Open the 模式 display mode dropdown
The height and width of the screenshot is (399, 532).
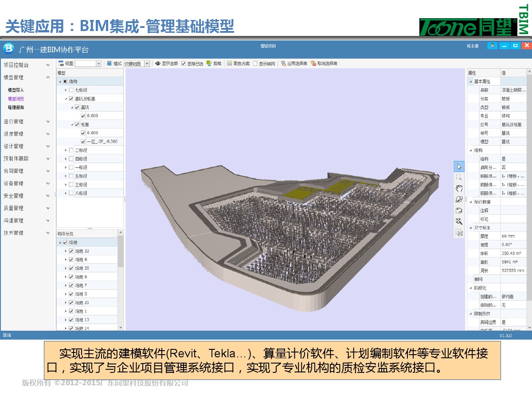coord(147,64)
